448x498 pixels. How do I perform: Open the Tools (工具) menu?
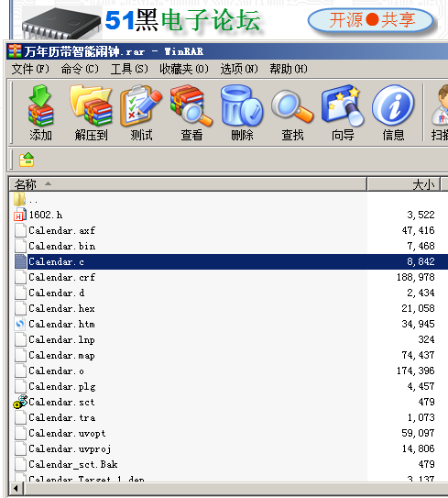click(129, 69)
